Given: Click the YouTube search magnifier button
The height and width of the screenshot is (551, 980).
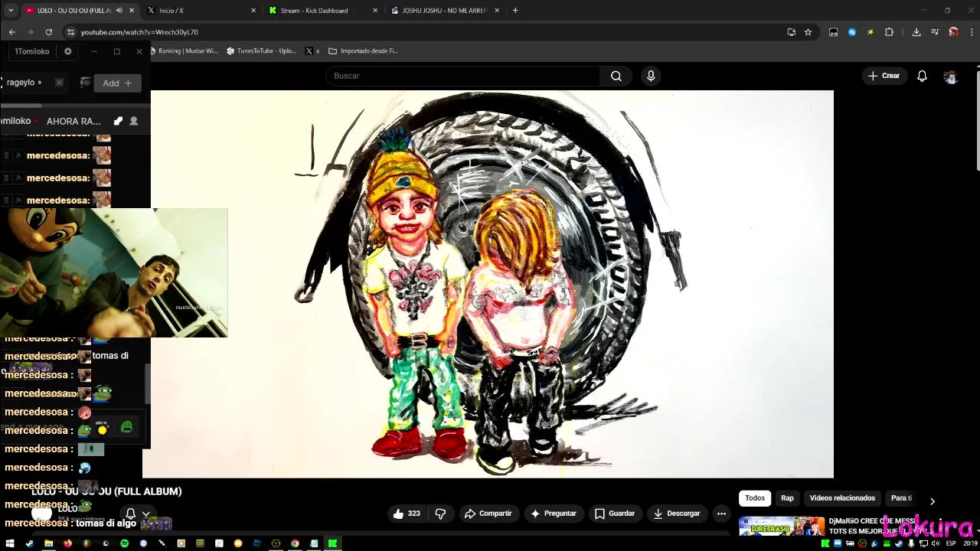Looking at the screenshot, I should click(x=616, y=76).
